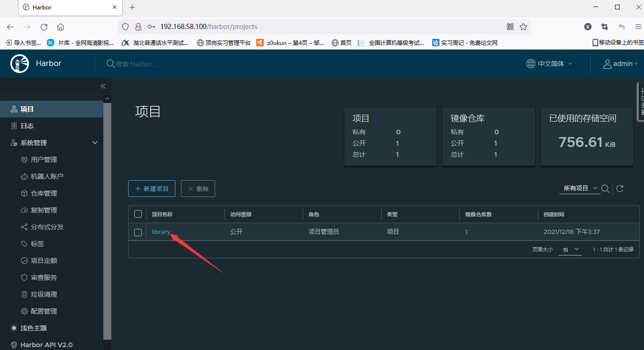The height and width of the screenshot is (350, 644).
Task: Click the 756.61 KiB storage value
Action: coord(587,142)
